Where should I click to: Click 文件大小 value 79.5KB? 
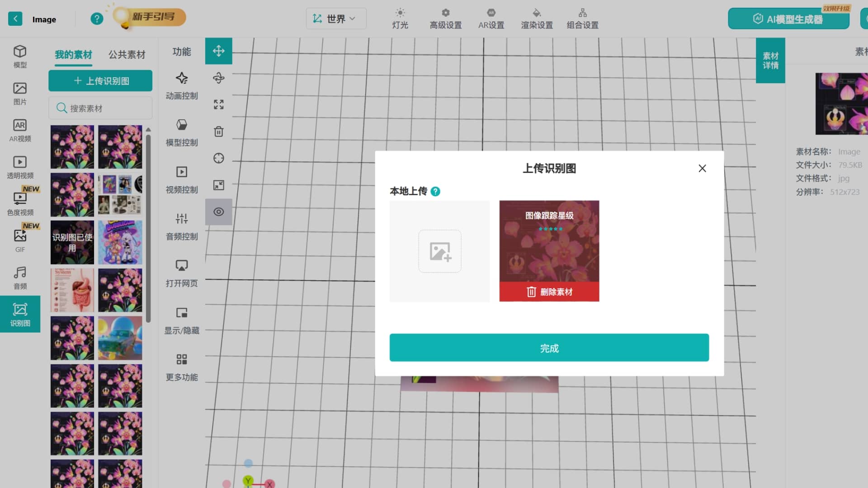[850, 165]
